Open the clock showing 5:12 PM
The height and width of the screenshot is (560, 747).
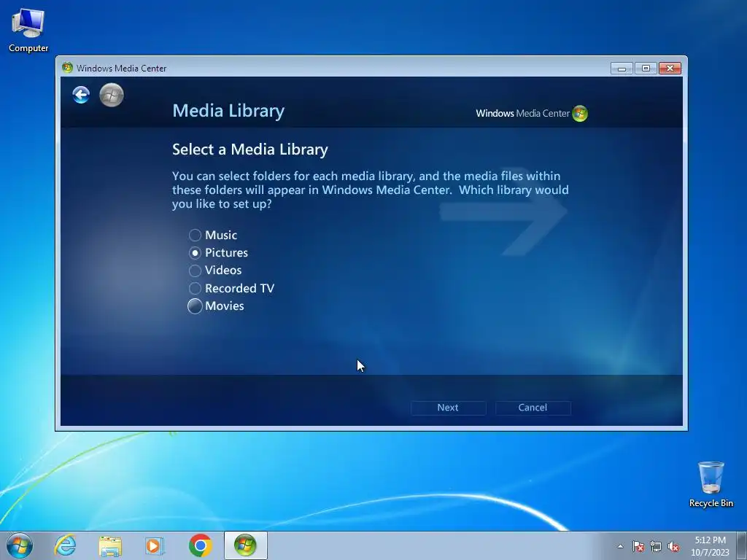(x=710, y=546)
